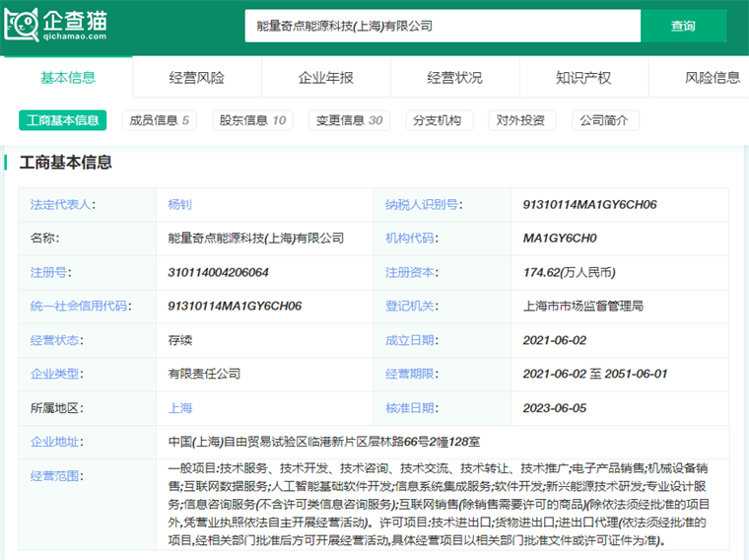Go to the 分支机构 section
The width and height of the screenshot is (749, 560).
[437, 120]
